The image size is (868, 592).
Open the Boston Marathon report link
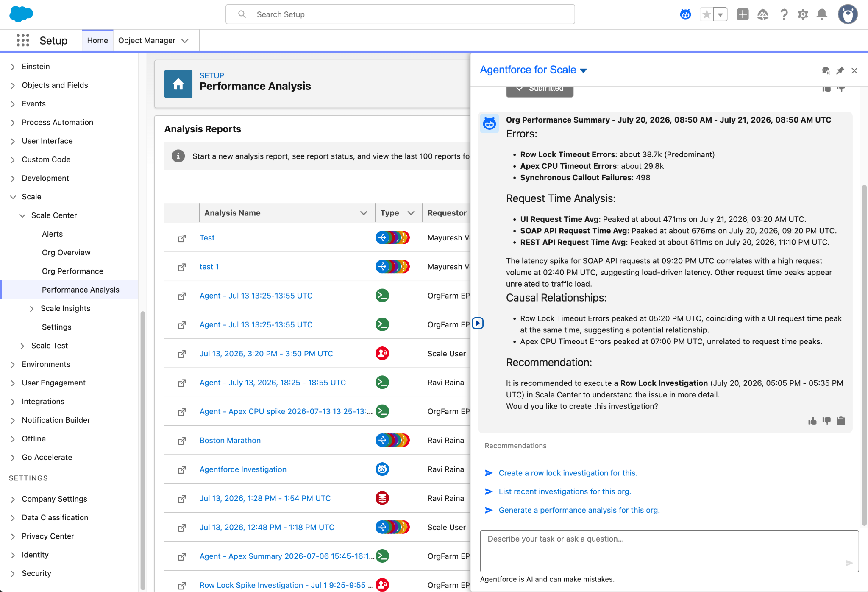pos(230,441)
